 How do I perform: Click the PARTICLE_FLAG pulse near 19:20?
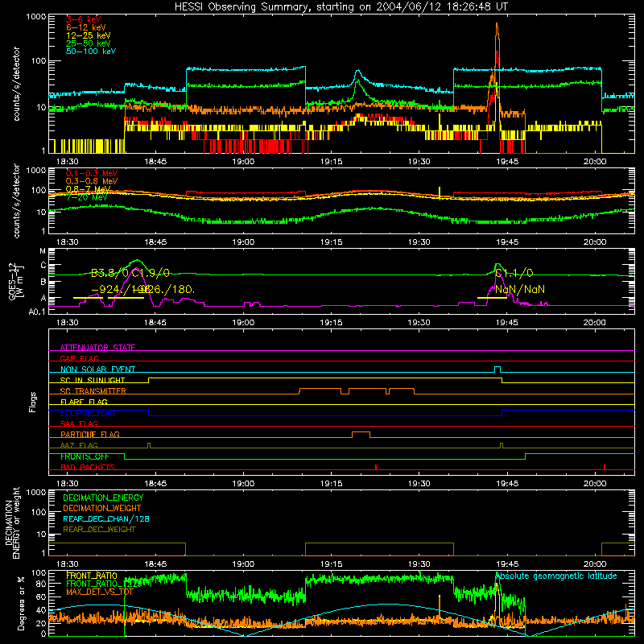(361, 434)
